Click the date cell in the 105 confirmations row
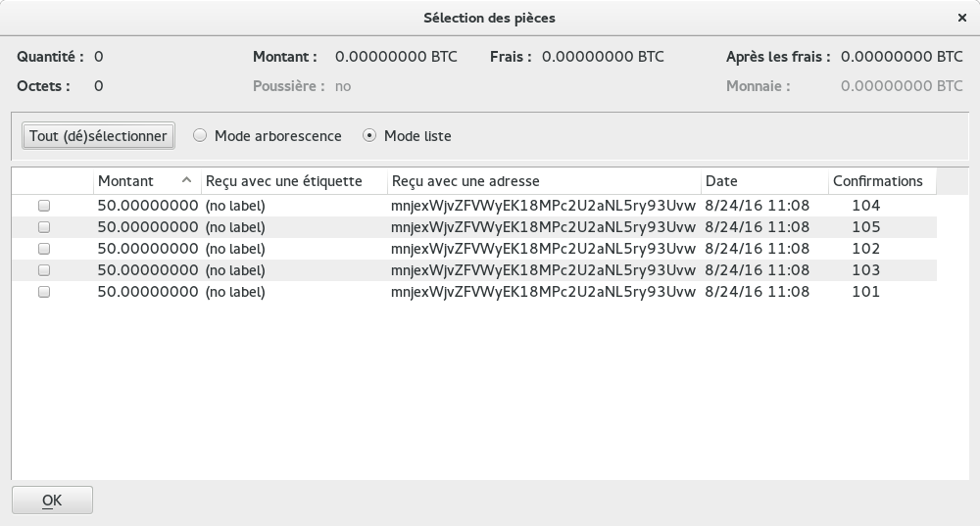 (x=758, y=227)
